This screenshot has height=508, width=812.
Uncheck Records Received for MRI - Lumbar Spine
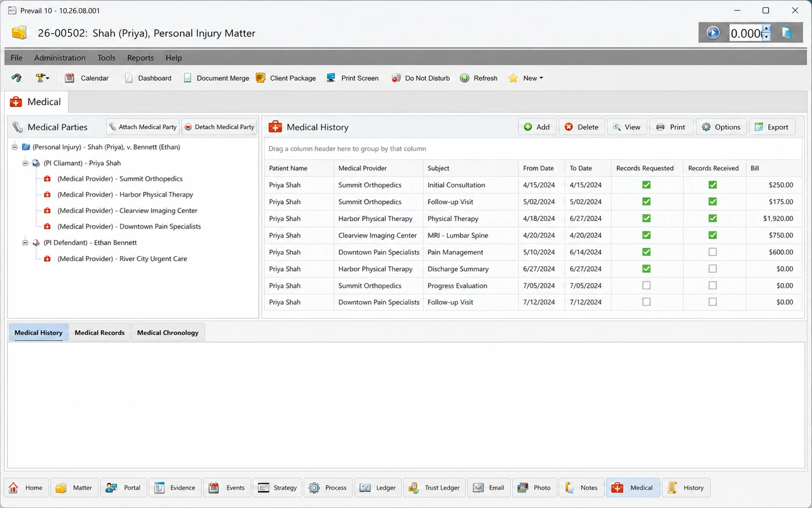pos(713,235)
